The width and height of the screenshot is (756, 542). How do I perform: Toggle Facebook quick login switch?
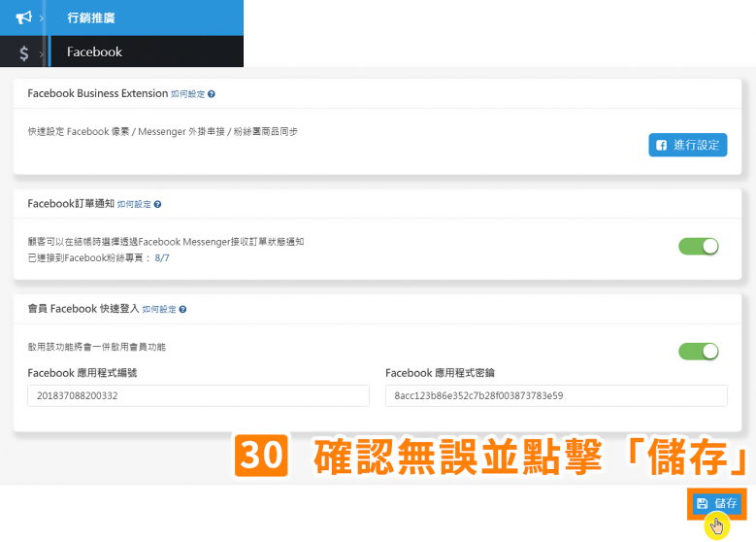tap(698, 352)
